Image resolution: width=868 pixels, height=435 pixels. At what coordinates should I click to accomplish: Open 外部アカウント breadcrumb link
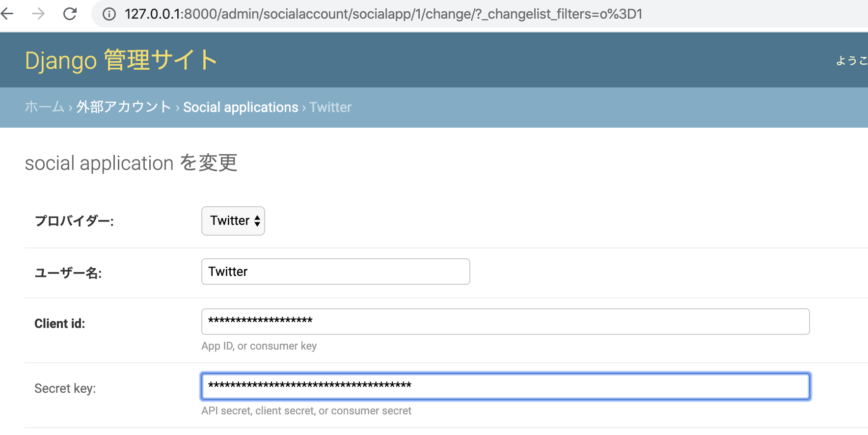click(124, 107)
